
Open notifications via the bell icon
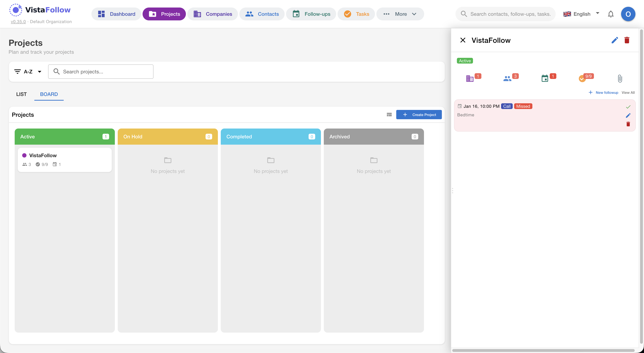[611, 14]
